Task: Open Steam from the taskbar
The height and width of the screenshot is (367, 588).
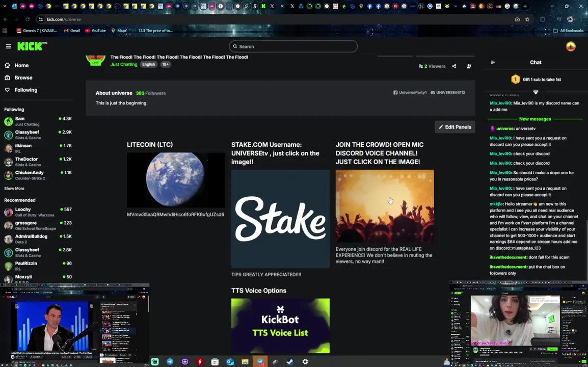Action: coord(290,362)
